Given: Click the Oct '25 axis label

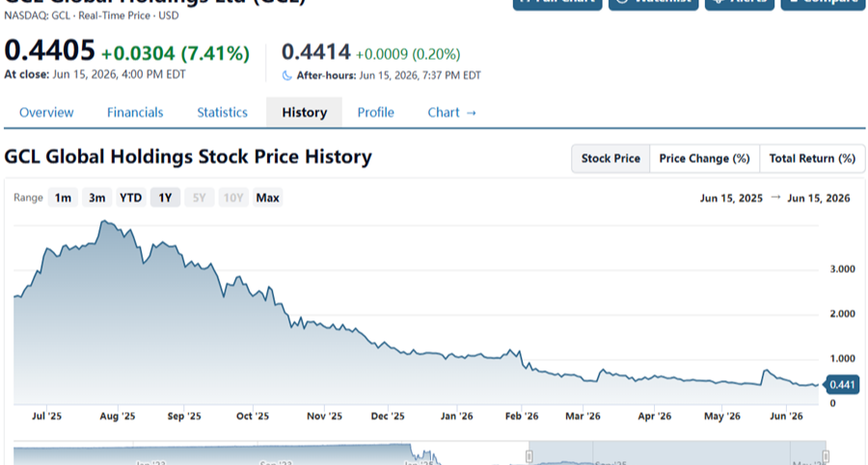Looking at the screenshot, I should [253, 417].
